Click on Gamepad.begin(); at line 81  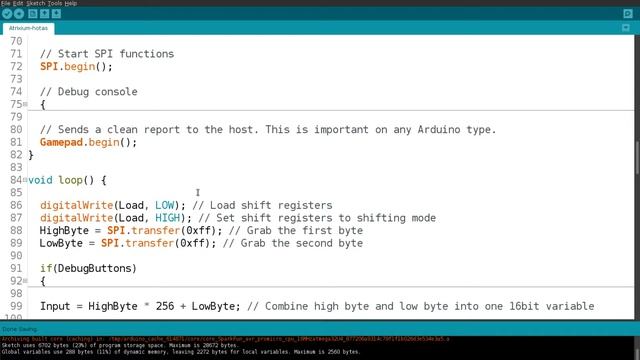(88, 142)
